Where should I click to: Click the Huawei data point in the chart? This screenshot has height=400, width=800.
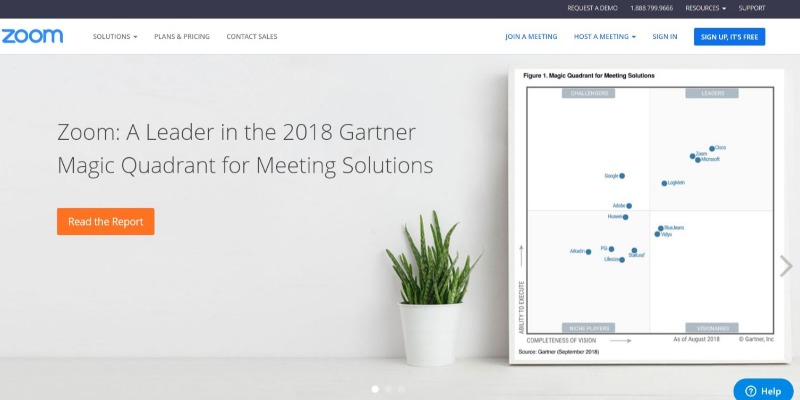tap(626, 217)
